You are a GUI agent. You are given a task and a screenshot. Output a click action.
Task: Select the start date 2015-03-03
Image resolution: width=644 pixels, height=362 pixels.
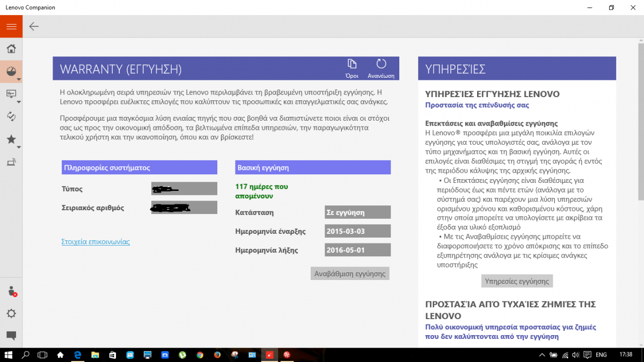358,231
